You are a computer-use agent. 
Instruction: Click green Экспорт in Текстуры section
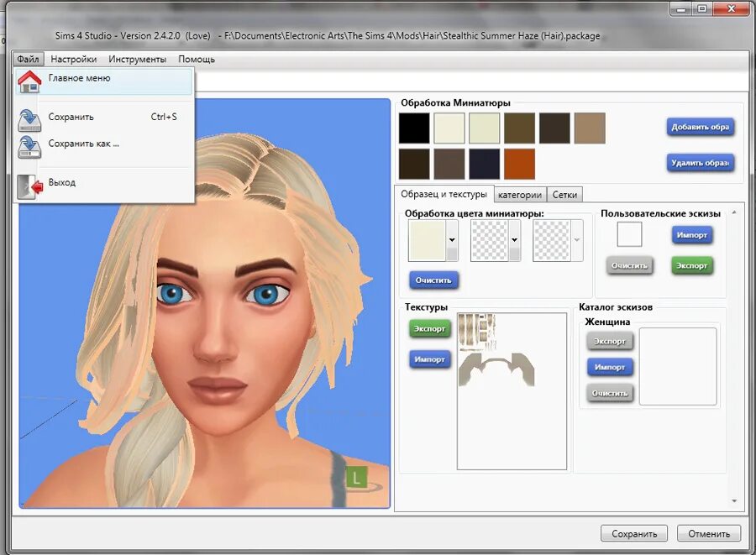(429, 329)
